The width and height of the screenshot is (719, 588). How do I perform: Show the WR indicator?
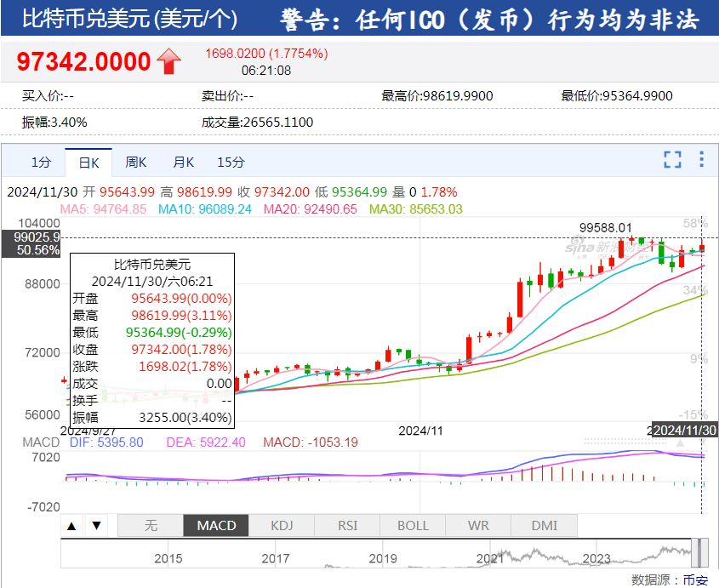point(478,526)
